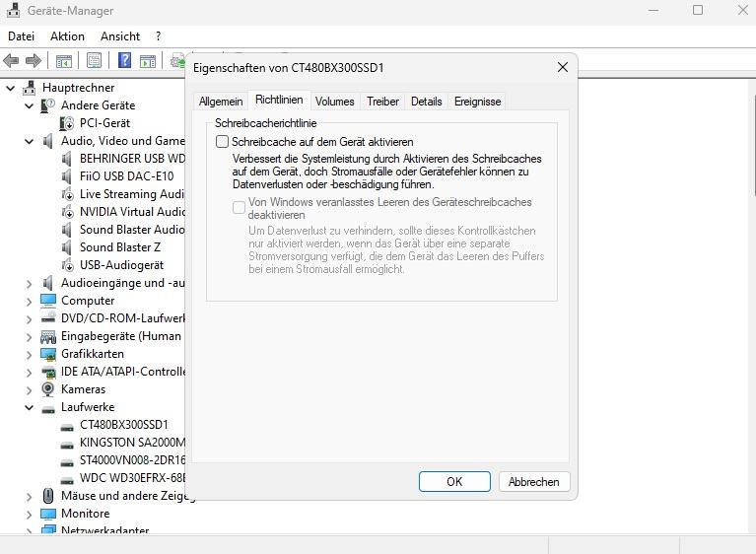The width and height of the screenshot is (756, 554).
Task: Confirm the dialog with OK
Action: 454,482
